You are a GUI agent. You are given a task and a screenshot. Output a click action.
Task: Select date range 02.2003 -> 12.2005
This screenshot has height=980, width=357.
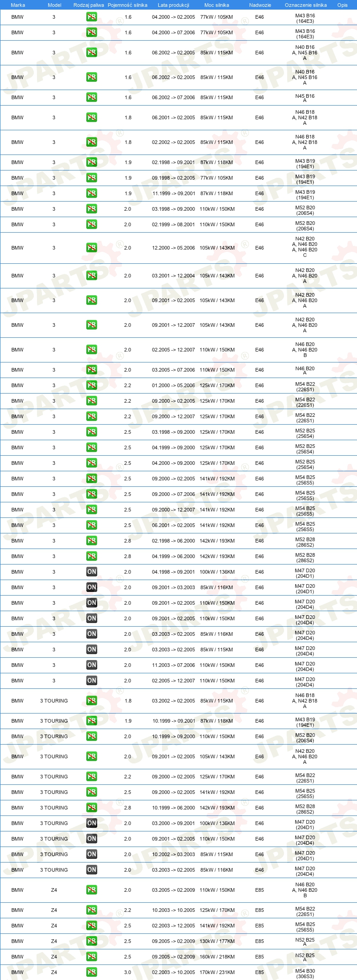click(173, 926)
